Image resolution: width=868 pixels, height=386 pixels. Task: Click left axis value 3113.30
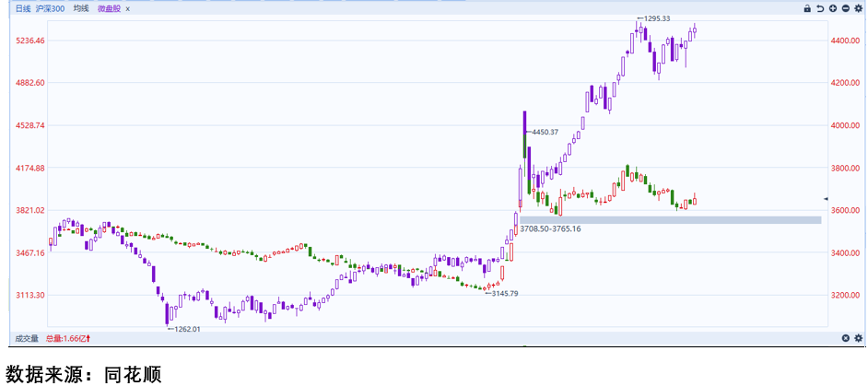[29, 295]
